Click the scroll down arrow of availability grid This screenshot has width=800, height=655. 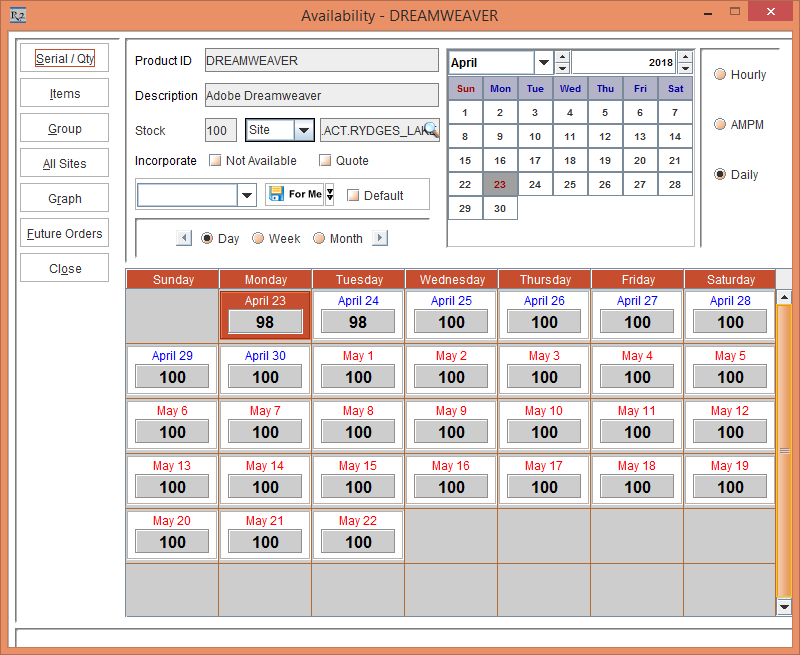pos(784,607)
